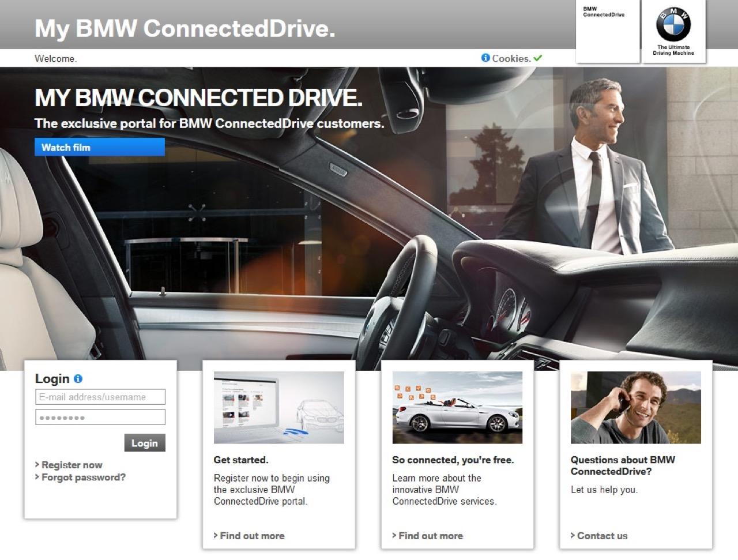Image resolution: width=738 pixels, height=560 pixels.
Task: Focus the E-mail address/username field
Action: [100, 397]
